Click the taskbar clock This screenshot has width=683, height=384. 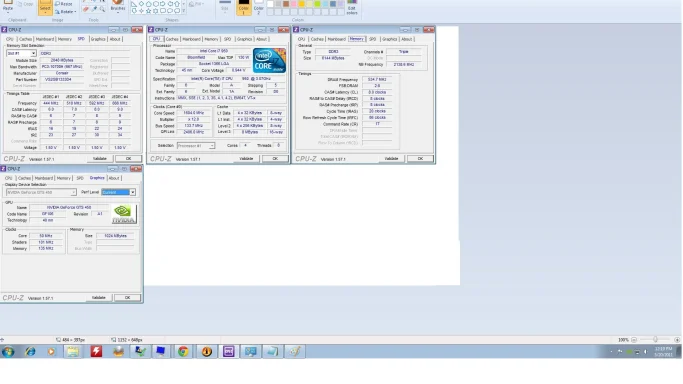(x=663, y=352)
